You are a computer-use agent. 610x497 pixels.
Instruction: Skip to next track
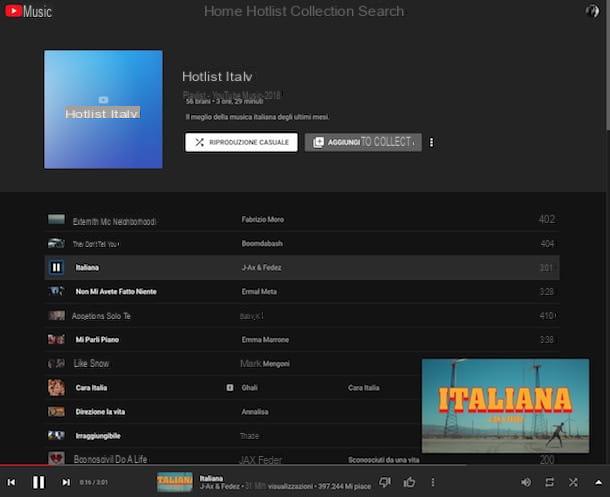(x=66, y=482)
